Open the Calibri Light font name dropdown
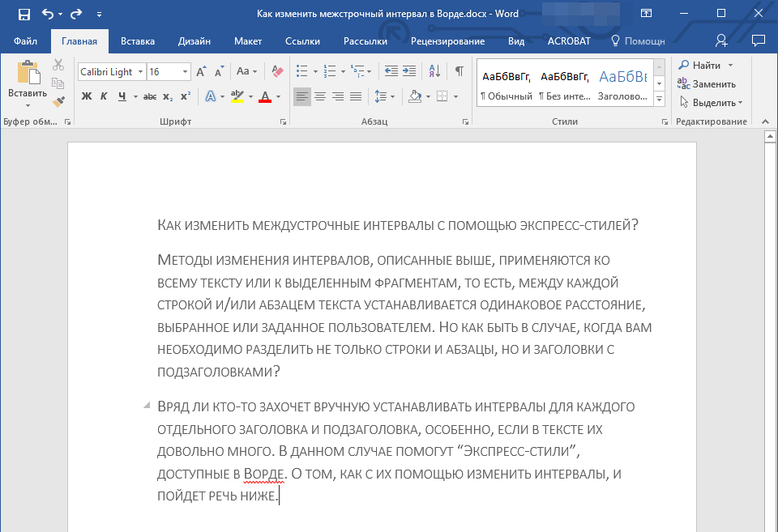Image resolution: width=778 pixels, height=532 pixels. (x=141, y=71)
